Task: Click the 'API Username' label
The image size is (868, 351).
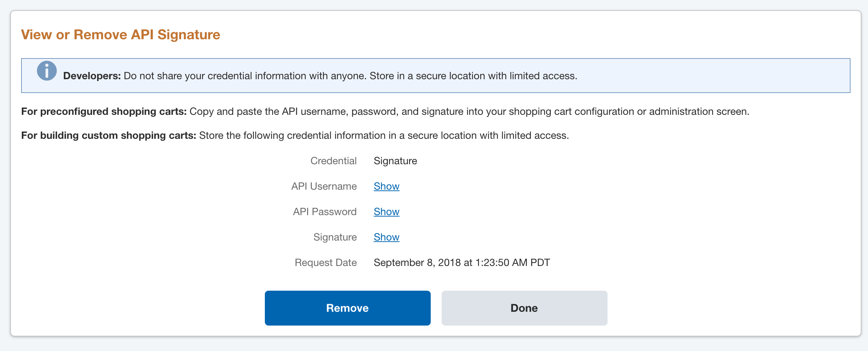Action: coord(324,186)
